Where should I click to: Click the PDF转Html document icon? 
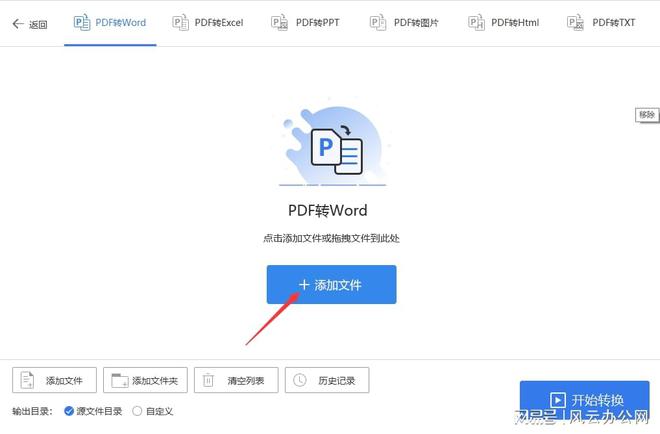[476, 23]
